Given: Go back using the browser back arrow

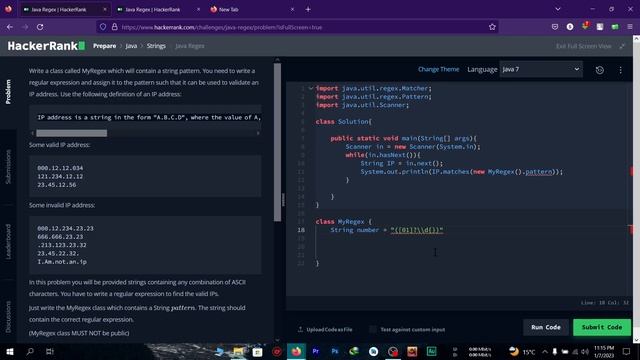Looking at the screenshot, I should point(10,27).
